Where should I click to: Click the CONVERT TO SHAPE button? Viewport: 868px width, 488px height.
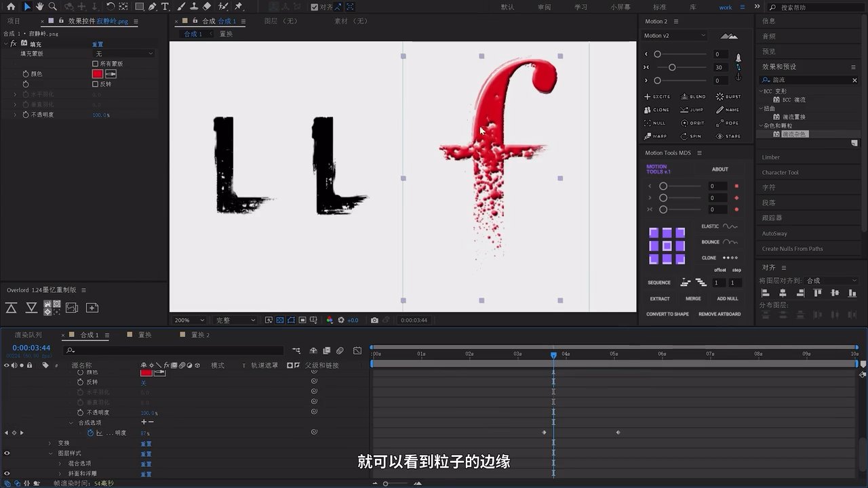click(667, 314)
